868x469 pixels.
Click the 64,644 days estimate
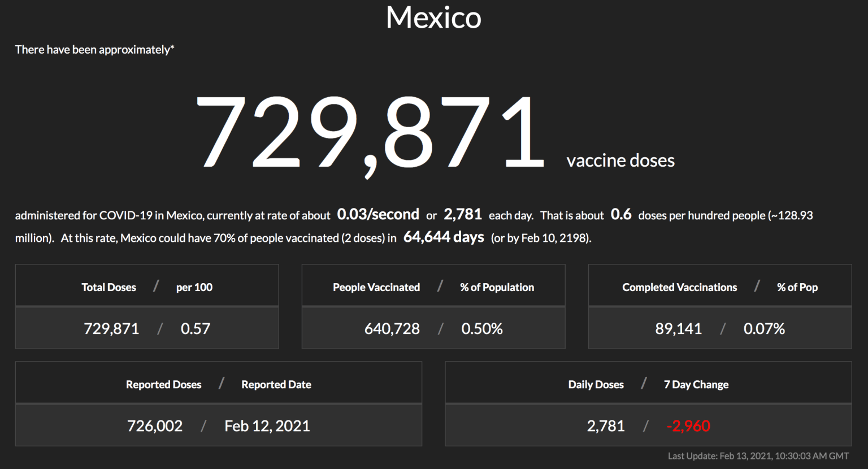pyautogui.click(x=444, y=237)
